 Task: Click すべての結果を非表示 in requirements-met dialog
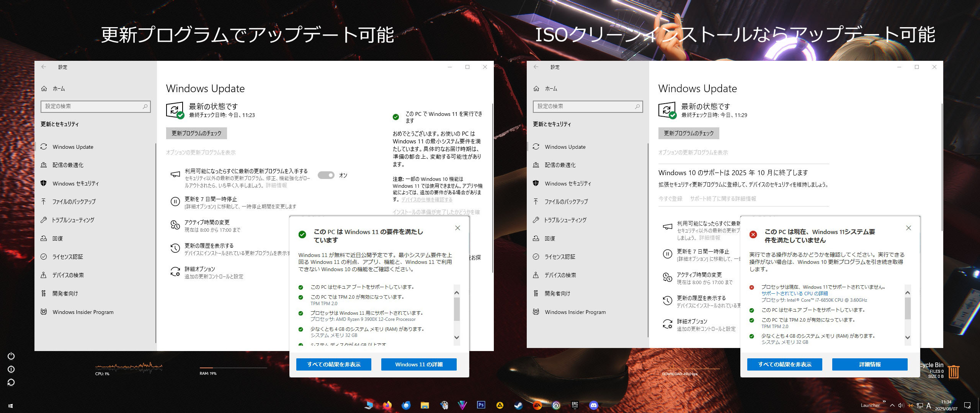334,364
